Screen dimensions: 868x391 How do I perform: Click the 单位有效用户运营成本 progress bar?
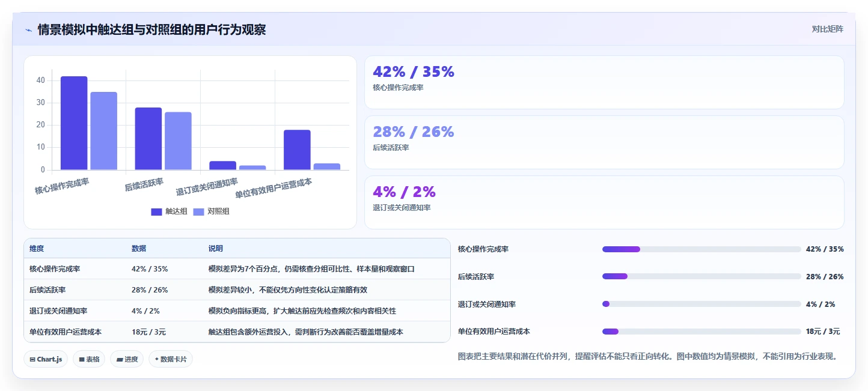[701, 332]
